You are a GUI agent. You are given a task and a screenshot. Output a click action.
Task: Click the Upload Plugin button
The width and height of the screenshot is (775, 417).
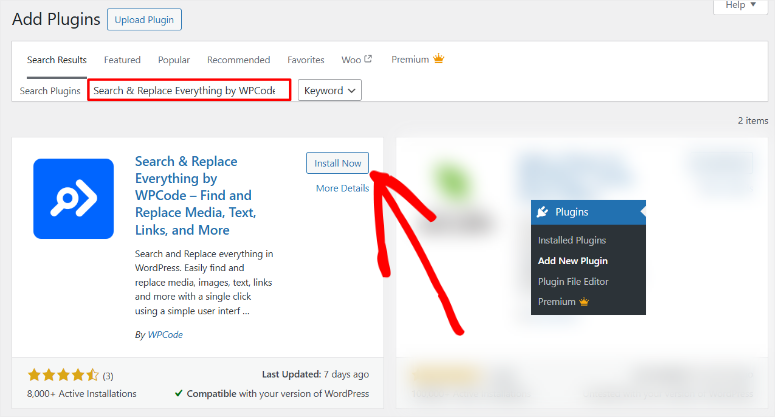pos(144,20)
